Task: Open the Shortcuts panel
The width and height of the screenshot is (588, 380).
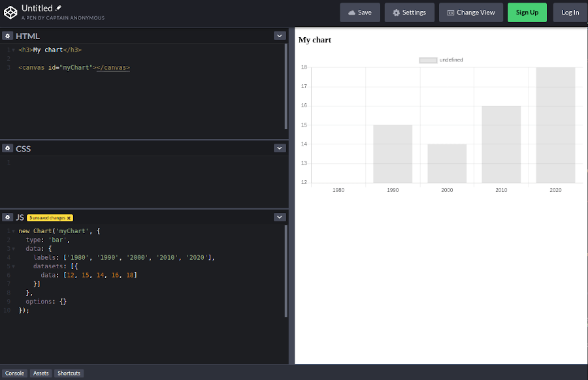Action: tap(69, 373)
